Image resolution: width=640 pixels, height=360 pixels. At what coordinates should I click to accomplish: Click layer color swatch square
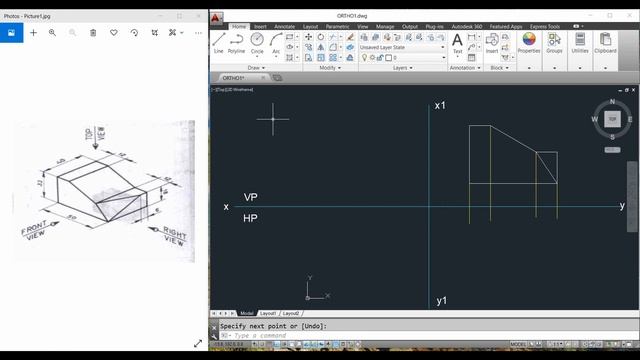389,58
